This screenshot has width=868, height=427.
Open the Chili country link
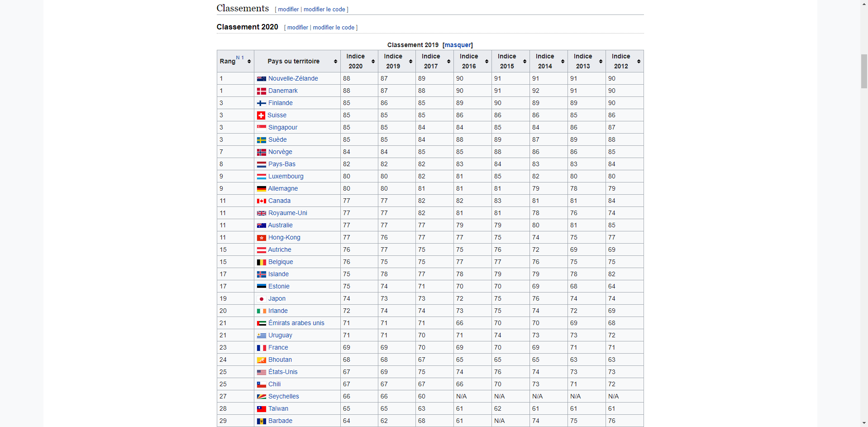274,384
